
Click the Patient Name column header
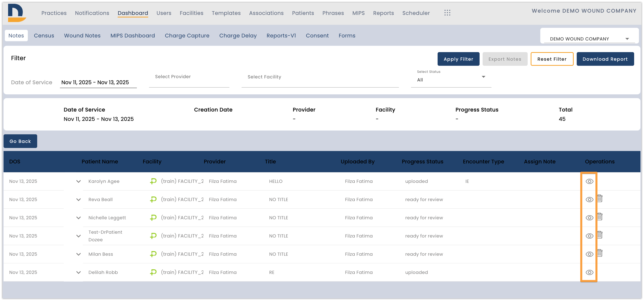pos(100,162)
